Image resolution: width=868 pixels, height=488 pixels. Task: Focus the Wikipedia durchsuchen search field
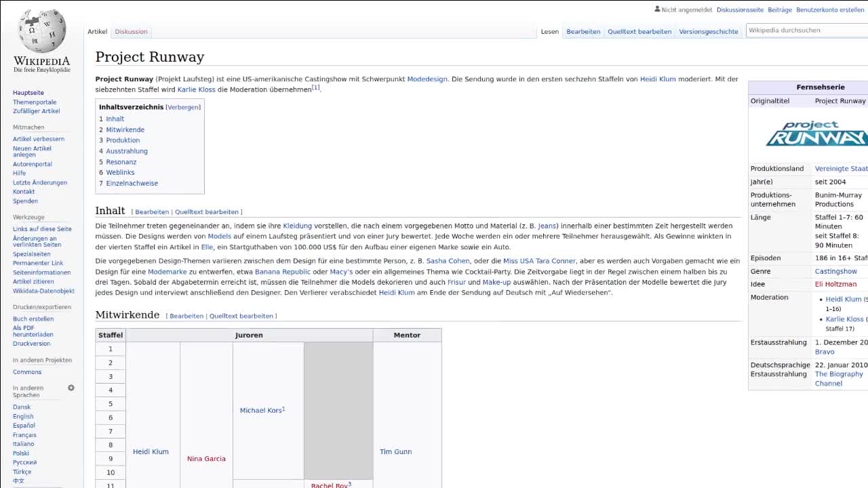[807, 30]
